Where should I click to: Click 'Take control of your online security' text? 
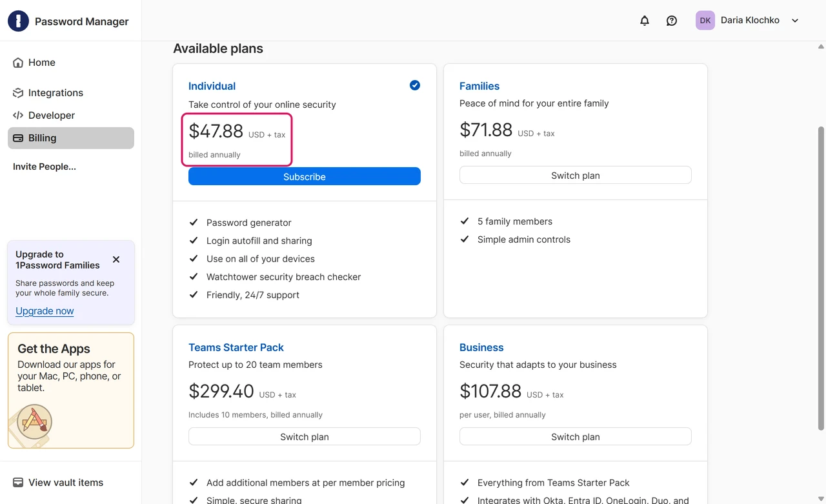(x=262, y=105)
